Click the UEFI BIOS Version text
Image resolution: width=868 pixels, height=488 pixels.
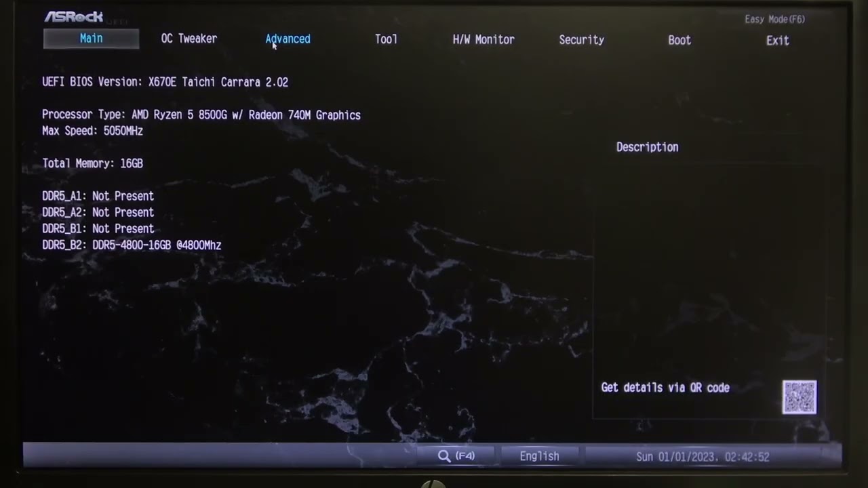point(165,82)
